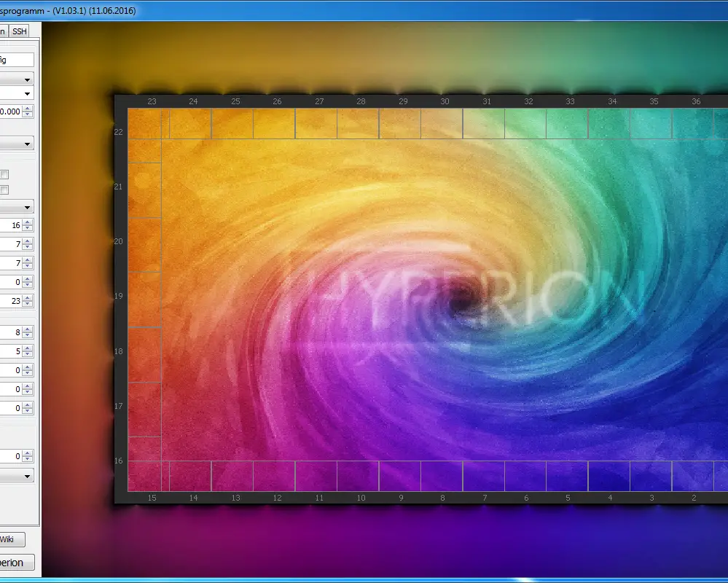Viewport: 728px width, 583px height.
Task: Click the value field showing 8
Action: pyautogui.click(x=11, y=332)
